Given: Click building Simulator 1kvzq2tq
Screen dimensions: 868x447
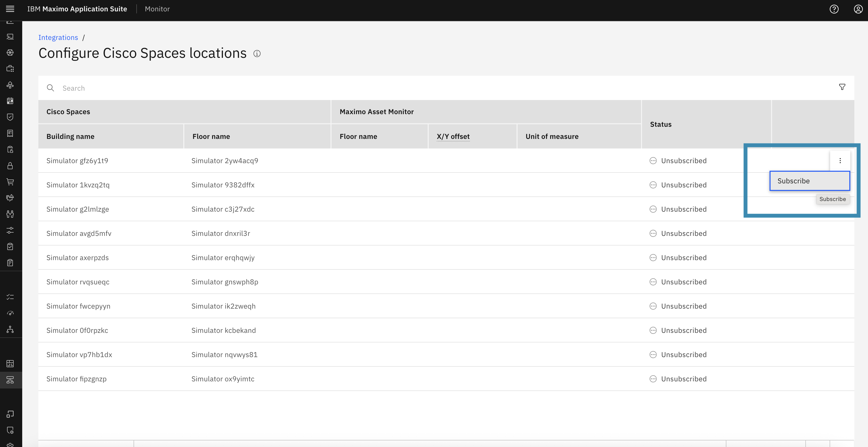Looking at the screenshot, I should point(78,185).
